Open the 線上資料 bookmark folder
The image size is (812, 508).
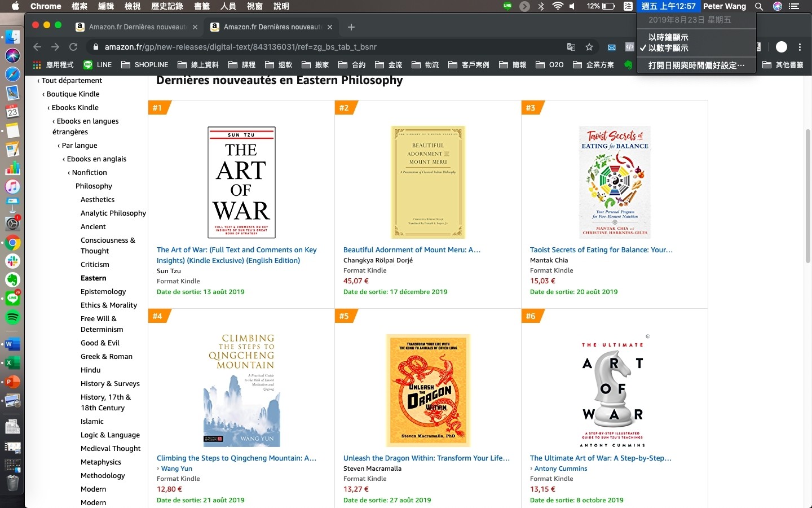pos(198,65)
